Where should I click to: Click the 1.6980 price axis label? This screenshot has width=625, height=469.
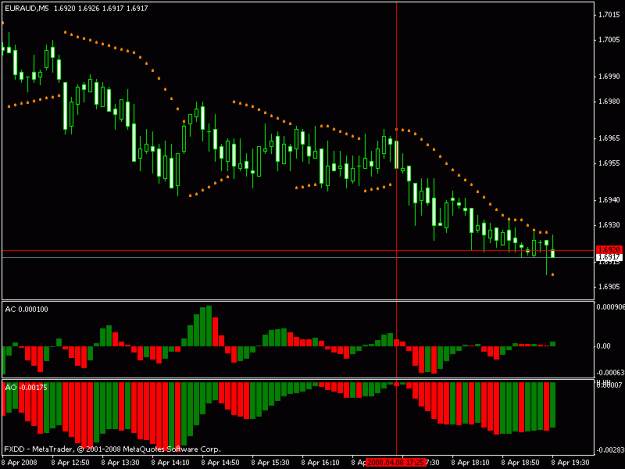(x=609, y=102)
